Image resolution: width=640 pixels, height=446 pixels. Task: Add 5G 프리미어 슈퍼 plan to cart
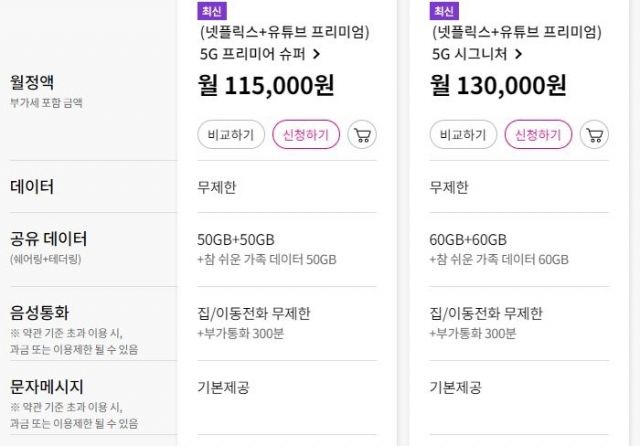[x=362, y=135]
